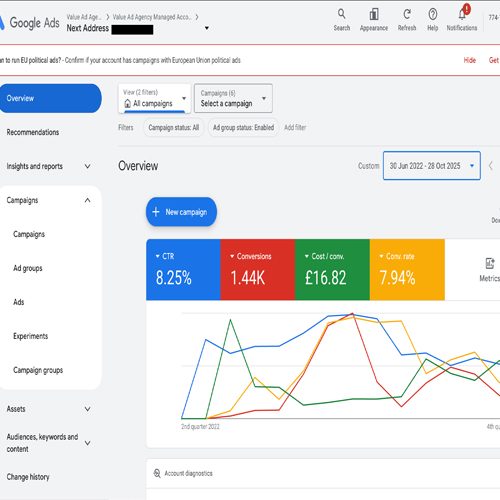Go to previous date range arrow
Image resolution: width=500 pixels, height=500 pixels.
pos(490,166)
